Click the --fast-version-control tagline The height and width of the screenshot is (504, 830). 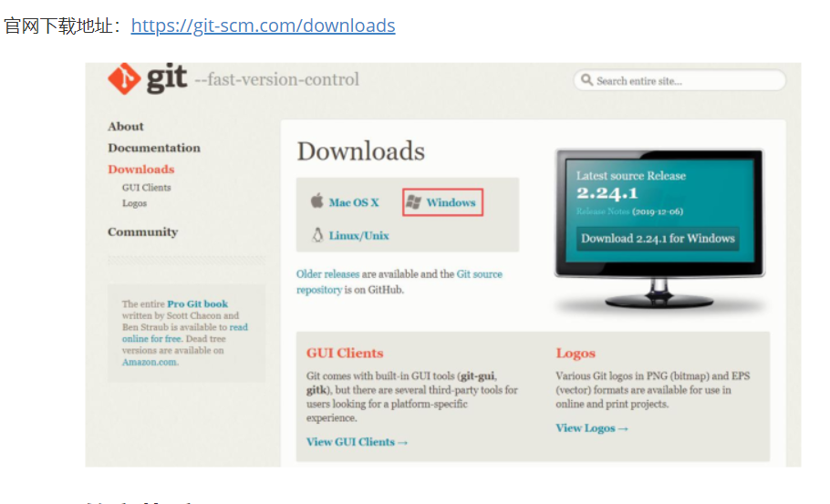tap(277, 79)
